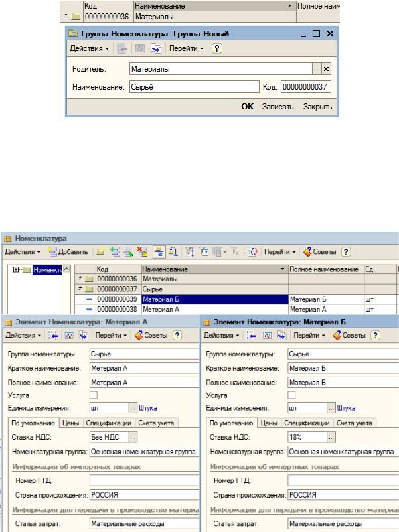Open Перейти menu in Материал Б window

click(309, 335)
